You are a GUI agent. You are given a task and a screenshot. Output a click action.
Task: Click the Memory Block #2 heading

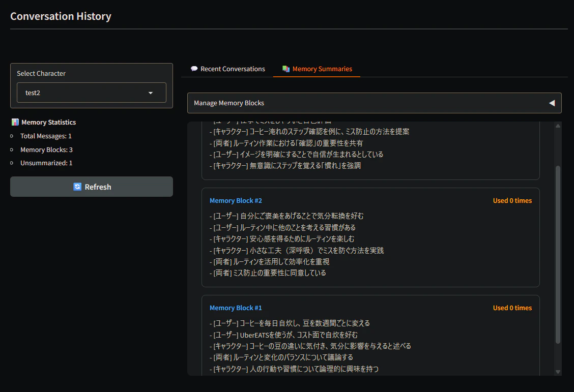point(236,200)
